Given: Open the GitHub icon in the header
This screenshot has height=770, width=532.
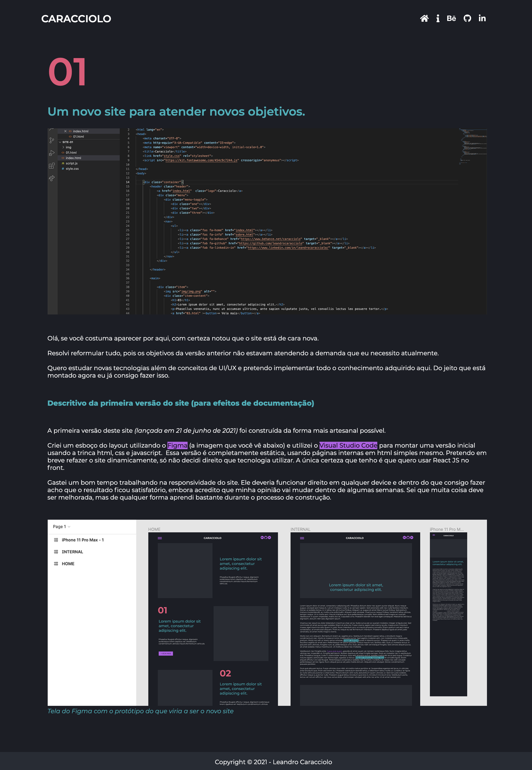Looking at the screenshot, I should click(467, 19).
